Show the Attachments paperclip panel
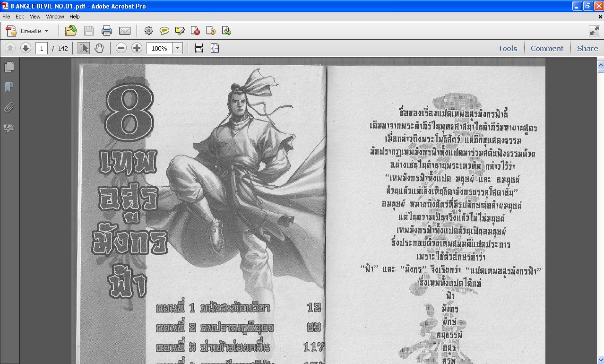Image resolution: width=604 pixels, height=364 pixels. tap(9, 108)
